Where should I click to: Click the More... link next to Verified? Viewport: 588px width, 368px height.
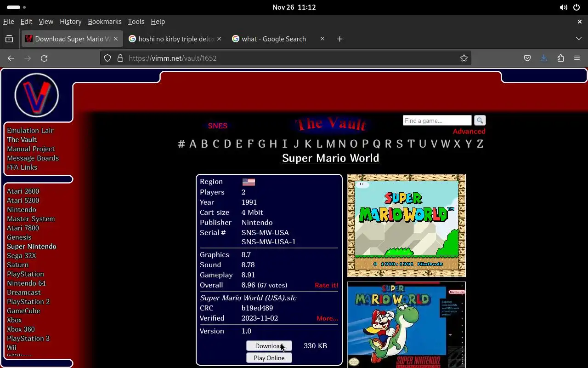click(x=328, y=318)
